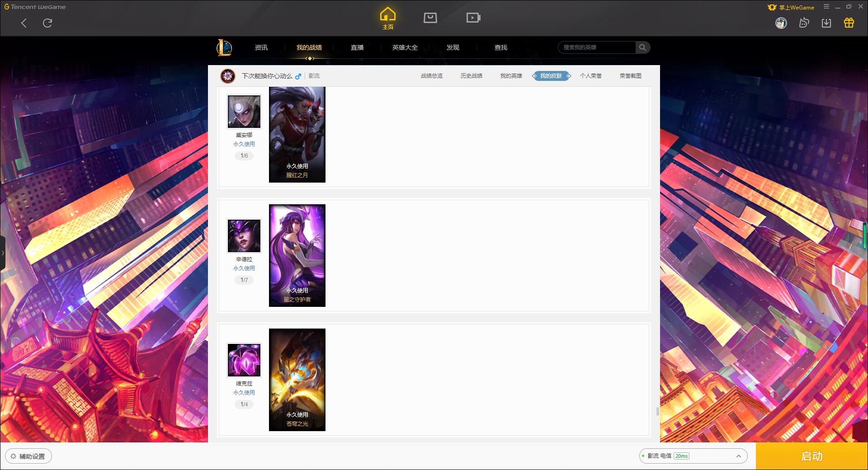
Task: Open the download manager icon
Action: [x=826, y=23]
